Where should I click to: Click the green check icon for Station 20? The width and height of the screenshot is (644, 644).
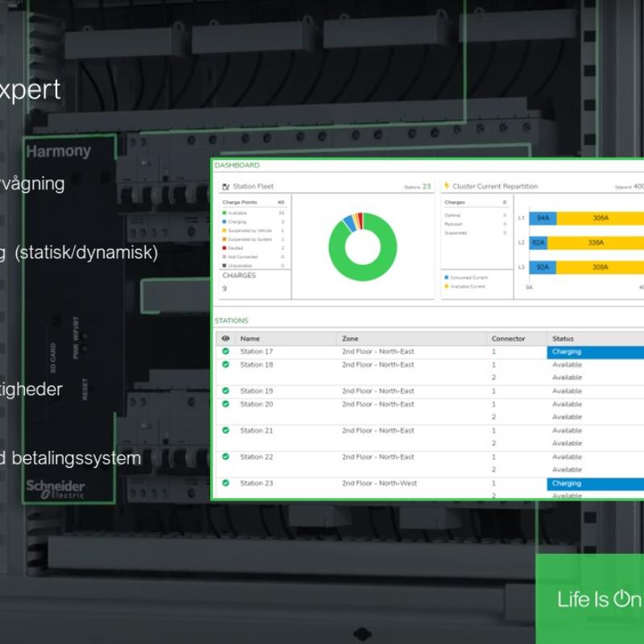pos(225,404)
